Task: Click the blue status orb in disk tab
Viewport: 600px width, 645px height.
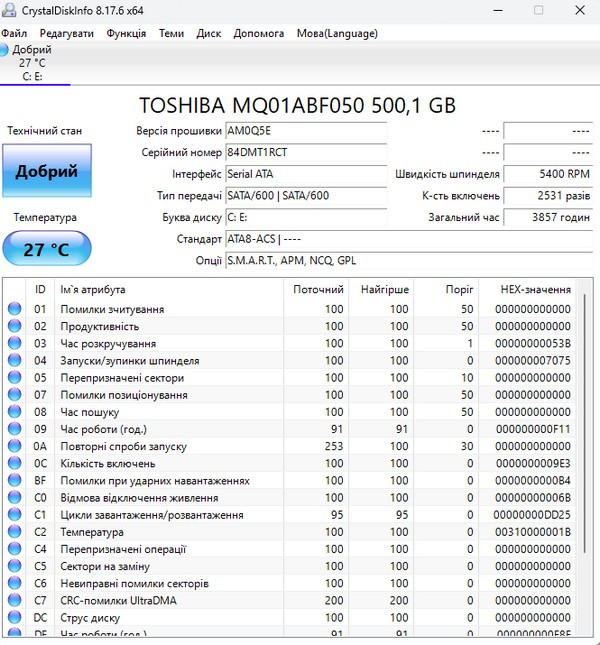Action: point(3,50)
